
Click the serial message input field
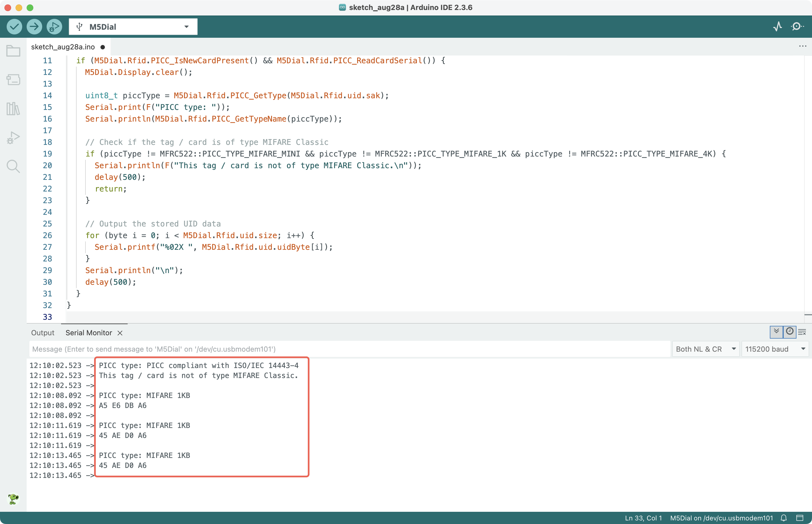tap(350, 349)
